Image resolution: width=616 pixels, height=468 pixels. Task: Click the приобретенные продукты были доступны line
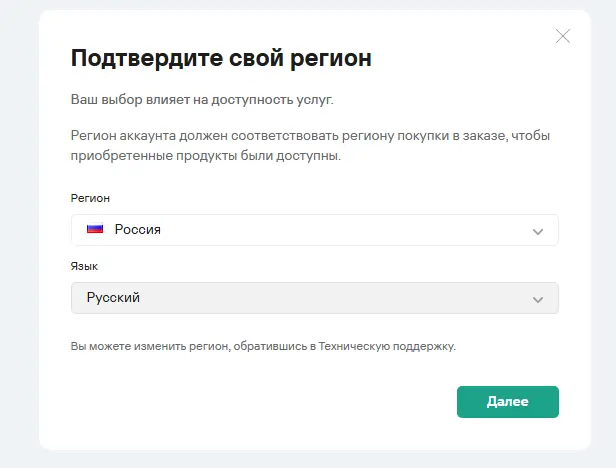pos(206,156)
